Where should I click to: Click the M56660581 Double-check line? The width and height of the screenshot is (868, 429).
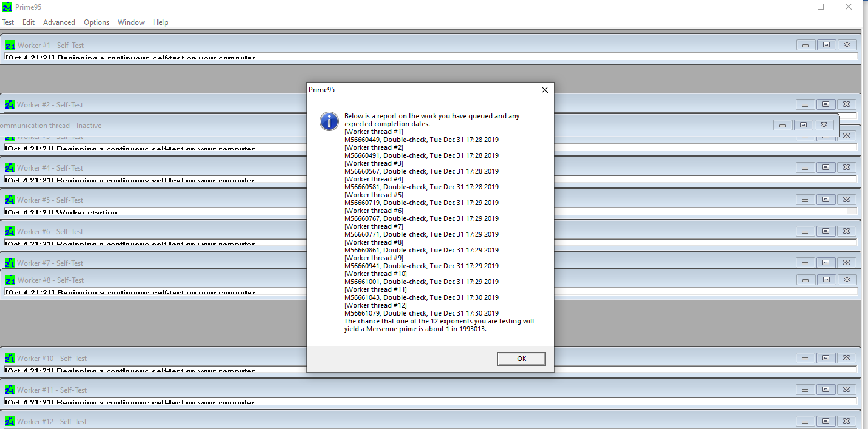[x=422, y=187]
